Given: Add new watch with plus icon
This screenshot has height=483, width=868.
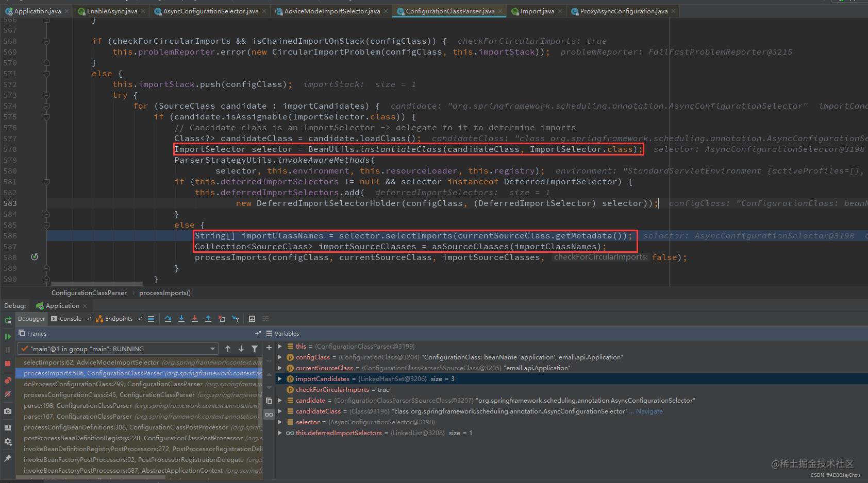Looking at the screenshot, I should coord(269,348).
